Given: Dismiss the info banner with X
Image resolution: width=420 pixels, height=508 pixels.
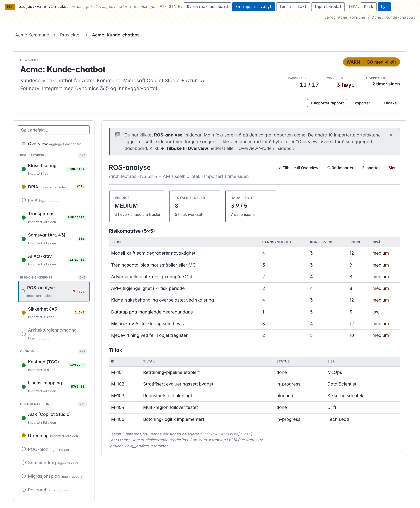Looking at the screenshot, I should (x=391, y=135).
